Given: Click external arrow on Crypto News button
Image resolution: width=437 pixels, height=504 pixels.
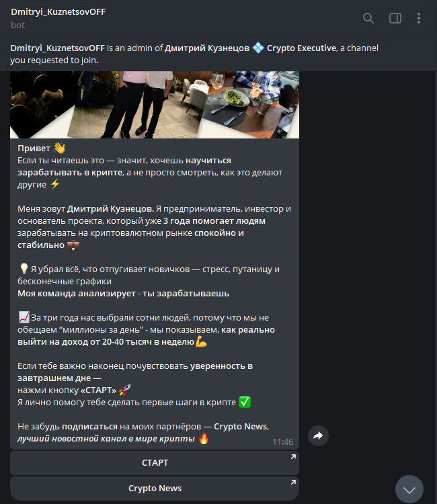Looking at the screenshot, I should 293,482.
